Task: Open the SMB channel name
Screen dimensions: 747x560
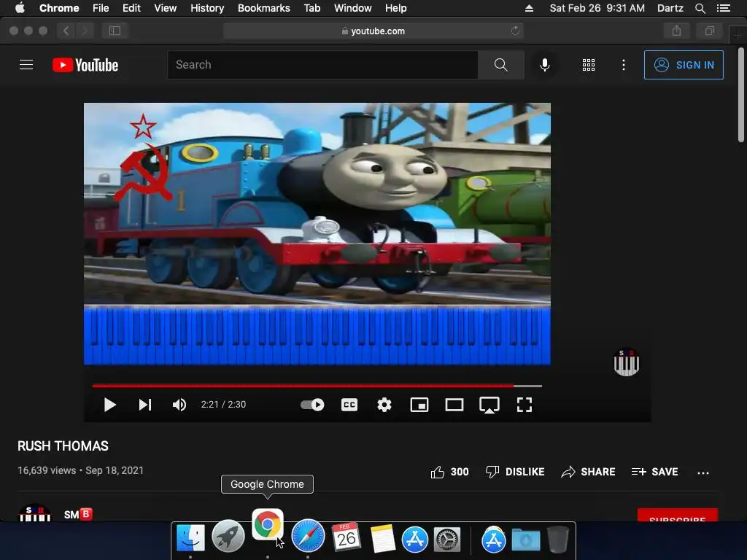Action: [x=78, y=514]
